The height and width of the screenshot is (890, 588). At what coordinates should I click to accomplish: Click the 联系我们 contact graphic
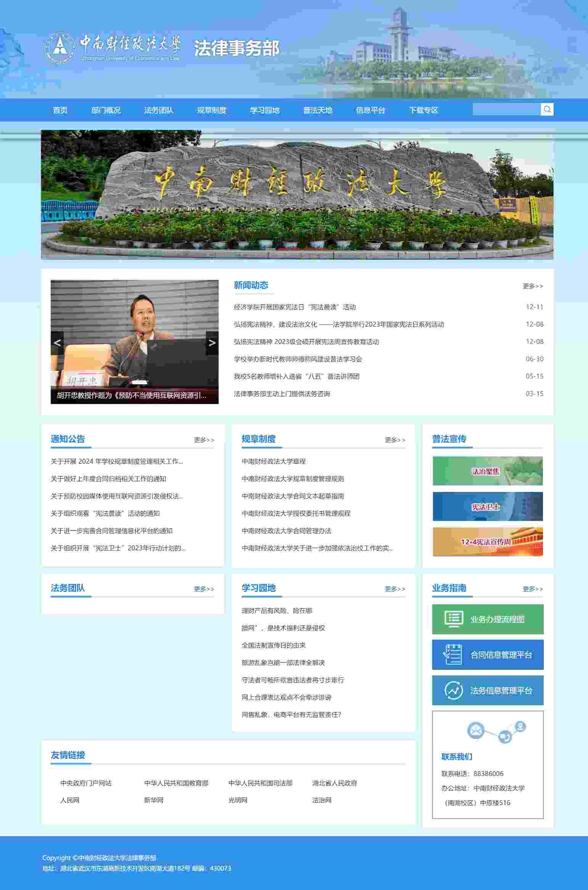point(496,731)
